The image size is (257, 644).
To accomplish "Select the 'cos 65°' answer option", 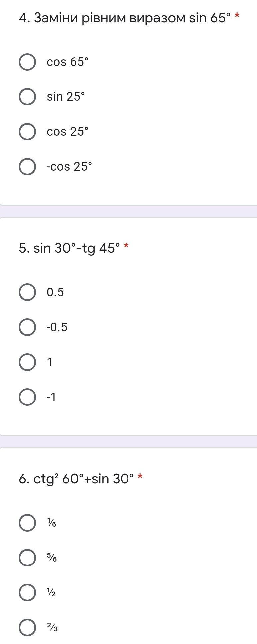I will coord(27,62).
